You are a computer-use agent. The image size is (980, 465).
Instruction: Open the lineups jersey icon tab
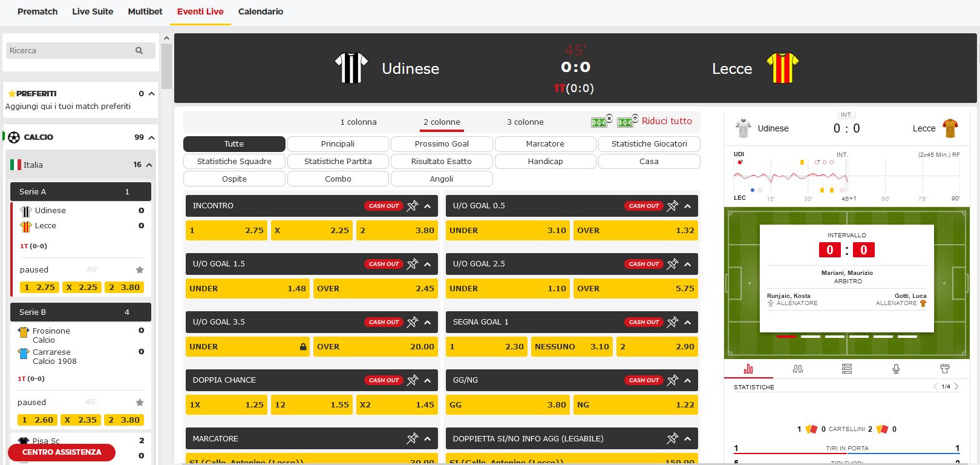click(945, 369)
